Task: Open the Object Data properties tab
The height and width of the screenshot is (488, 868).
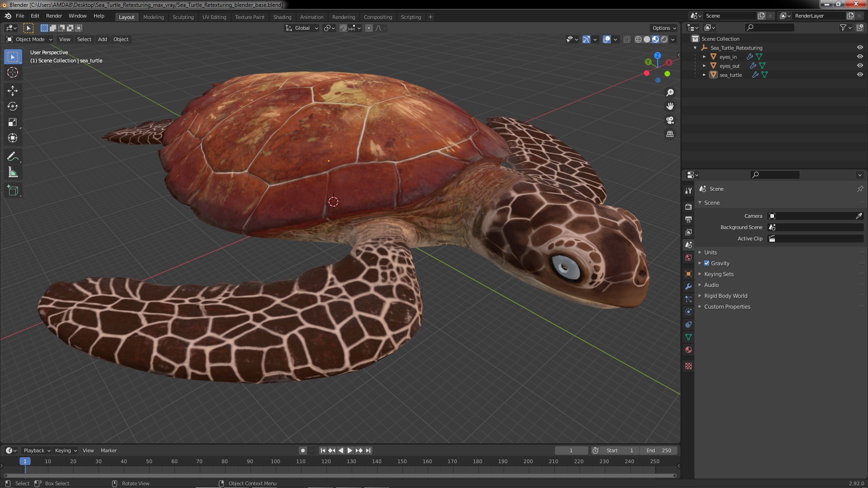Action: point(688,337)
